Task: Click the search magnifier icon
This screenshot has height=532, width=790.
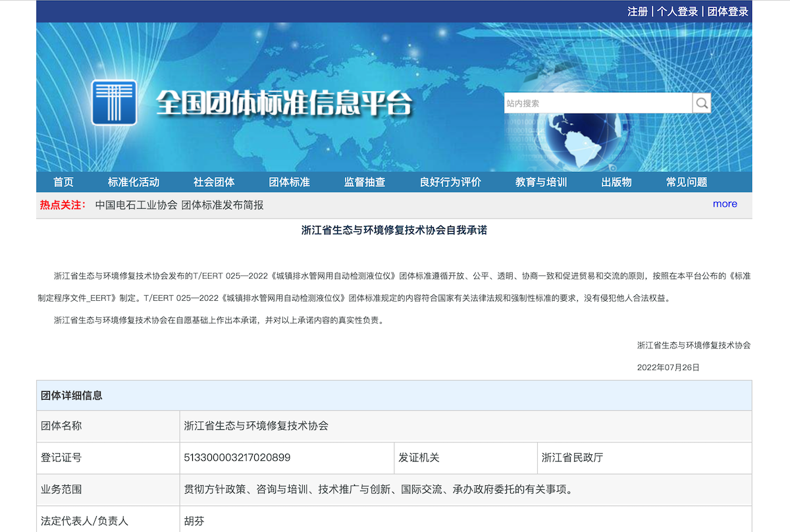Action: click(702, 103)
